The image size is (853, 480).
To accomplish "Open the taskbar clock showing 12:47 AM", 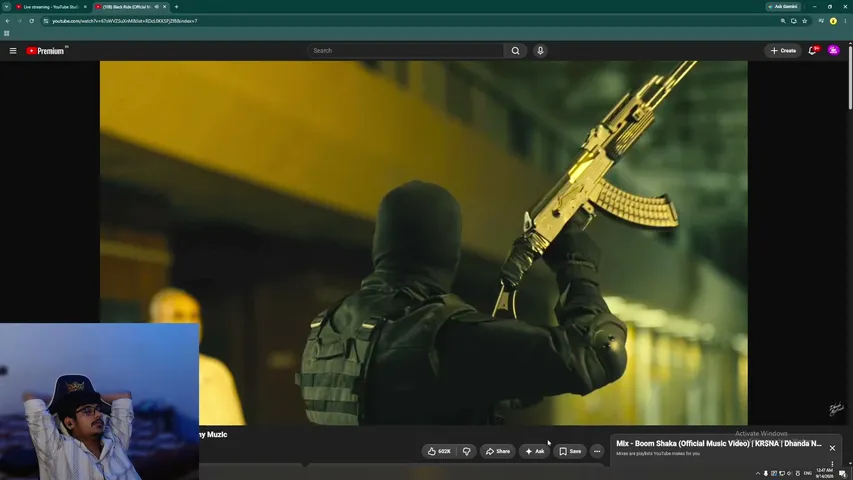I will tap(824, 473).
